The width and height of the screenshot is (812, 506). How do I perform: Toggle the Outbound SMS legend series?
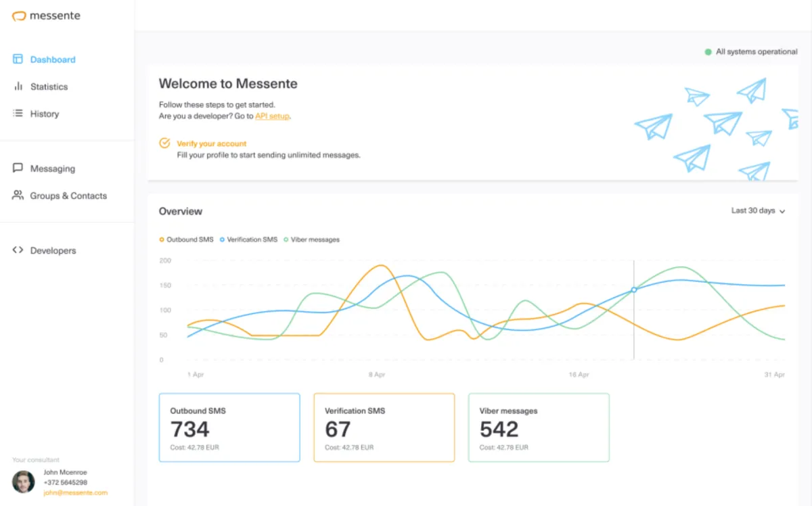(186, 239)
